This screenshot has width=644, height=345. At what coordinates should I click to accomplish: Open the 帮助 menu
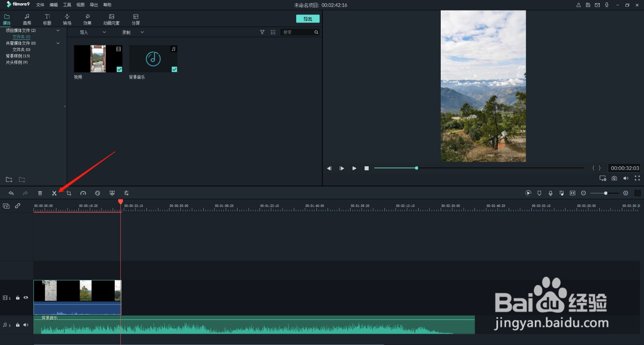[107, 5]
